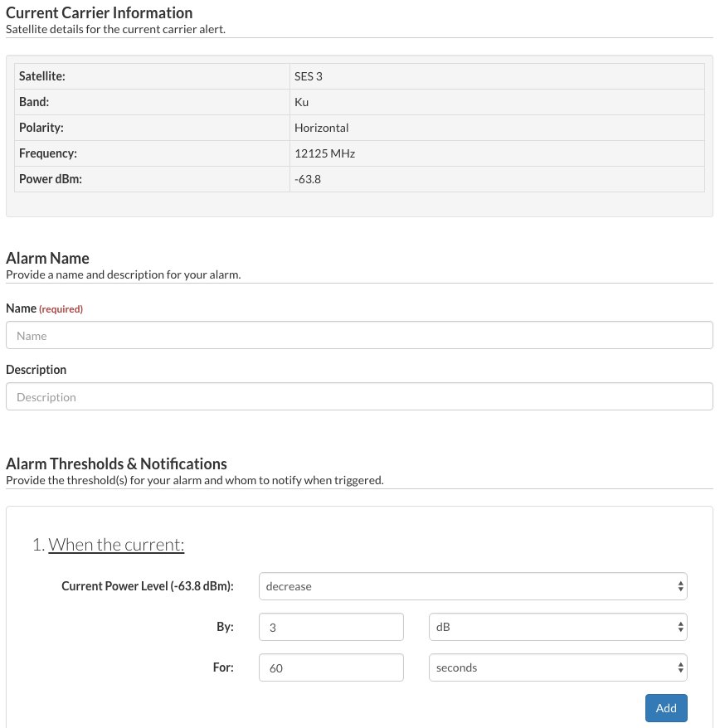Viewport: 720px width, 728px height.
Task: Open the seconds time unit dropdown
Action: coord(558,667)
